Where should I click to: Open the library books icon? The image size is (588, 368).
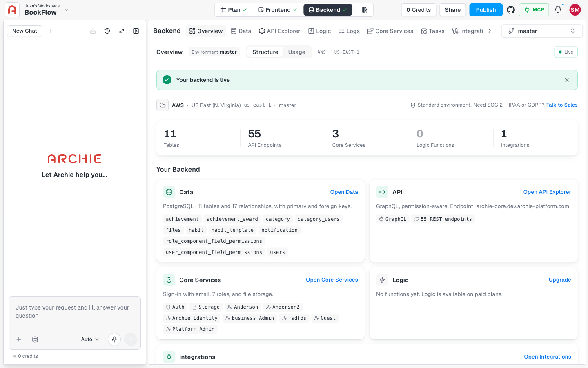365,10
